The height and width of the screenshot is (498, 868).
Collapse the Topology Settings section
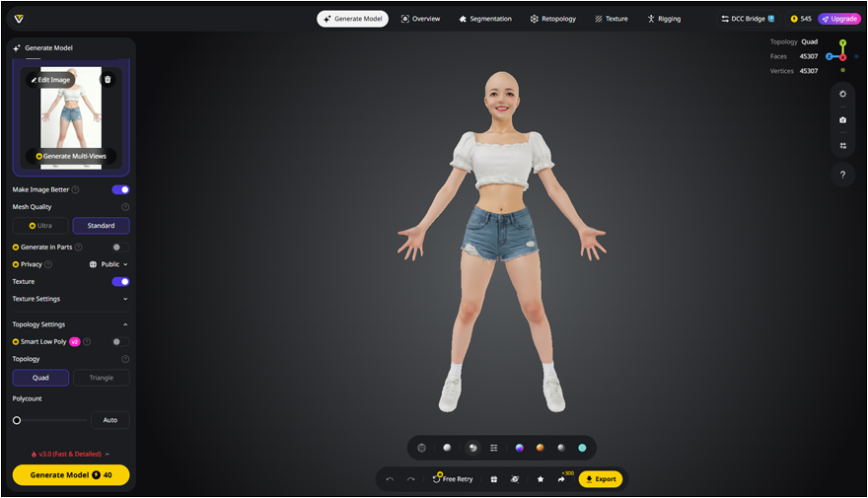(125, 324)
